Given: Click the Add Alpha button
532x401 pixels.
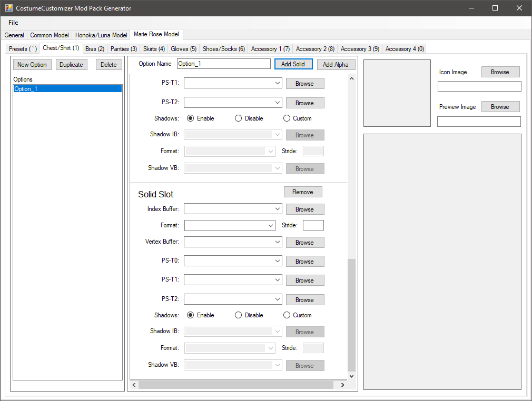Looking at the screenshot, I should tap(336, 64).
